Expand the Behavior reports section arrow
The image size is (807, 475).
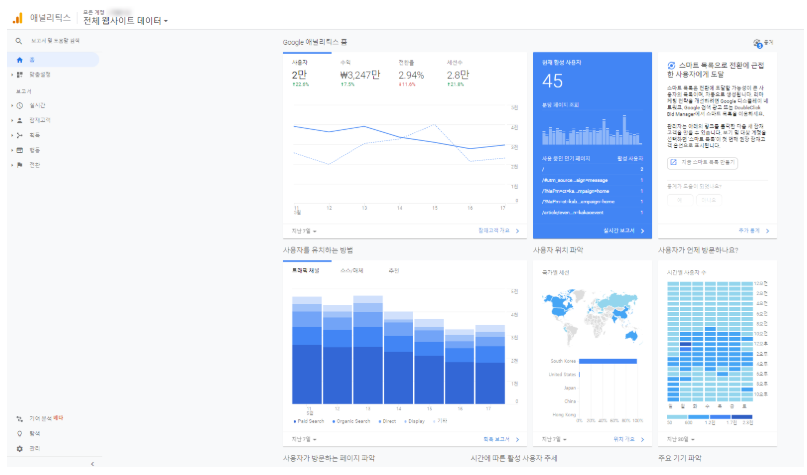(12, 150)
